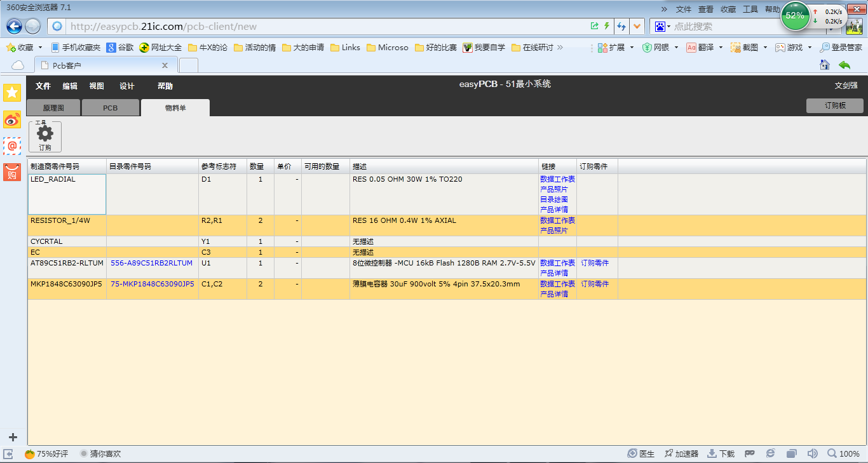The image size is (868, 463).
Task: Expand the 翻译 translate dropdown
Action: pyautogui.click(x=721, y=48)
